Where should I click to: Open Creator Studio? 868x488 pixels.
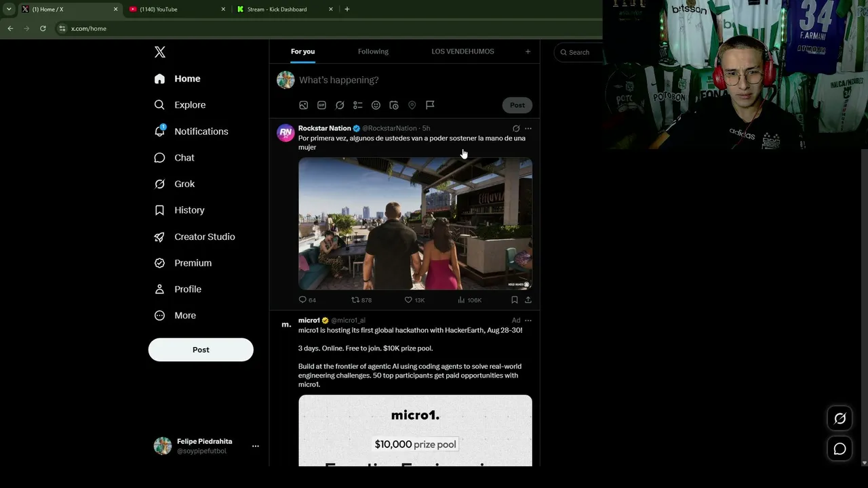195,237
